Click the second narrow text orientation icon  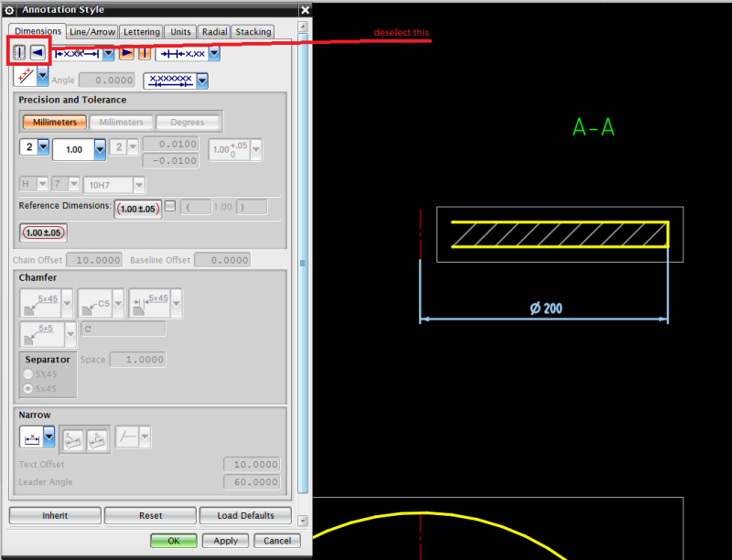[97, 439]
